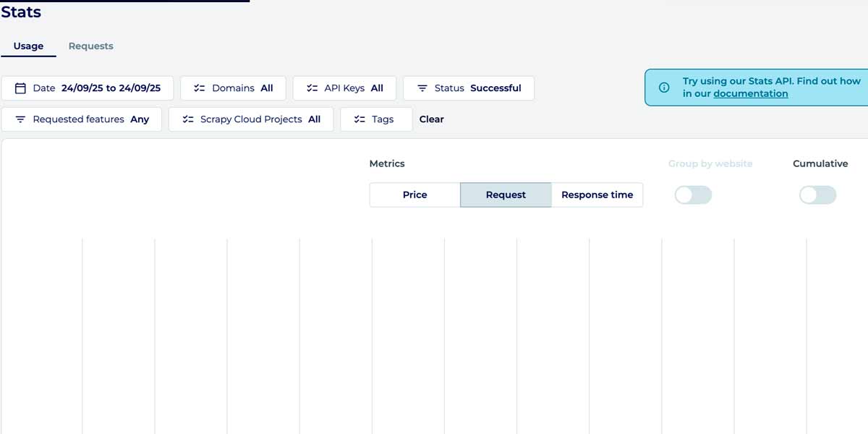The image size is (868, 434).
Task: Select the Request metric segment
Action: coord(506,195)
